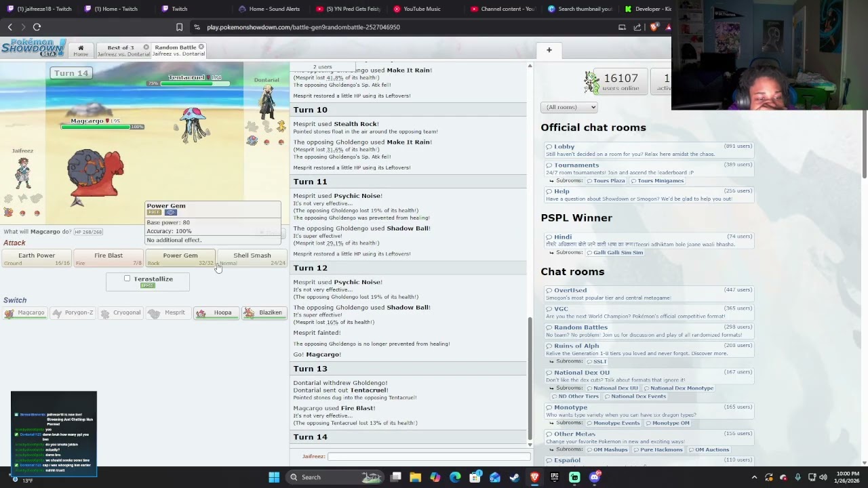Image resolution: width=868 pixels, height=488 pixels.
Task: Close the Random Battle tab
Action: (201, 47)
